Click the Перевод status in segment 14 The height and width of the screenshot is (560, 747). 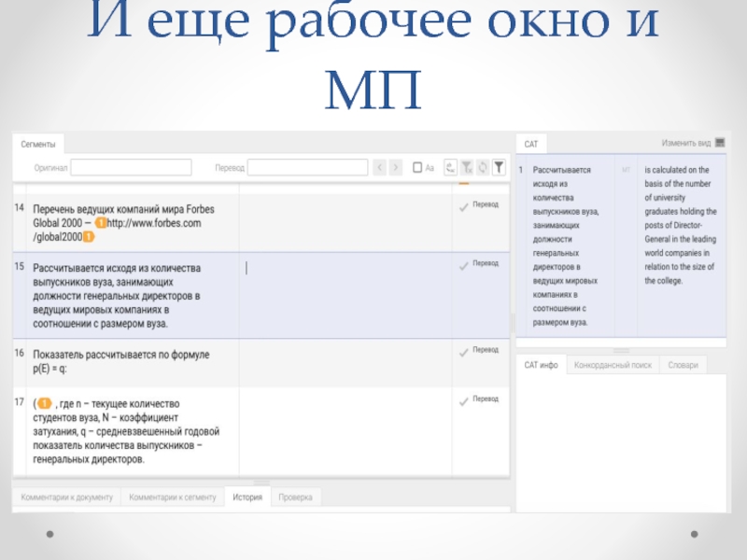(x=486, y=204)
